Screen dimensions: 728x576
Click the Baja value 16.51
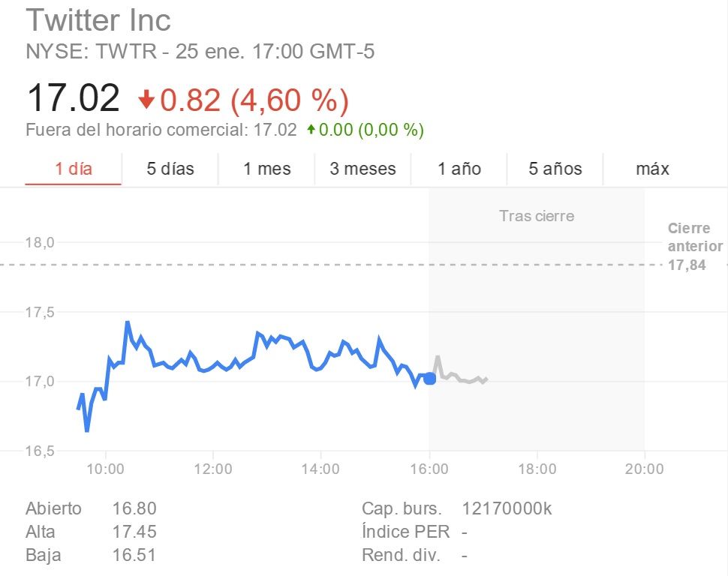tap(134, 556)
